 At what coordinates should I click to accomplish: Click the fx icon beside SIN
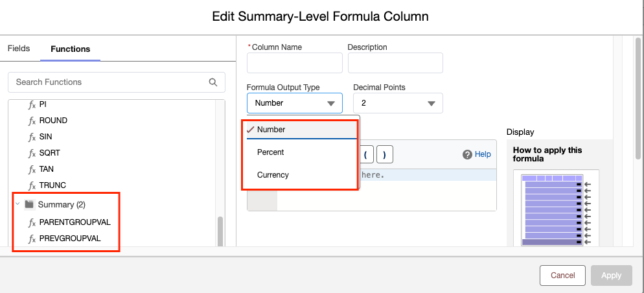click(32, 137)
